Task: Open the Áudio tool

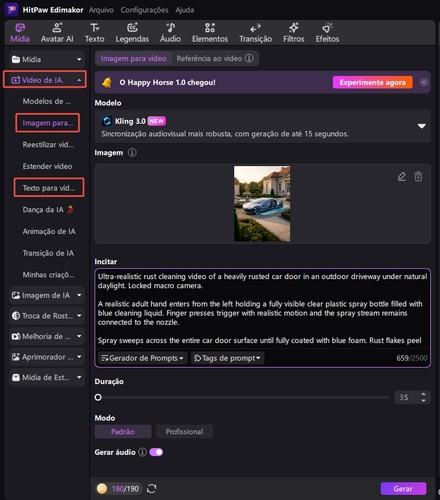Action: pyautogui.click(x=170, y=33)
